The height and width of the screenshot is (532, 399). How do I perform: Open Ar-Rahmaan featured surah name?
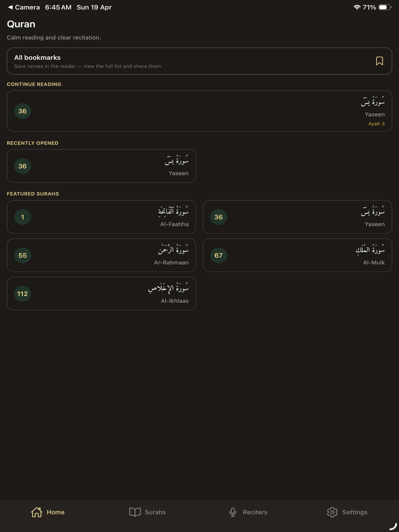click(171, 262)
